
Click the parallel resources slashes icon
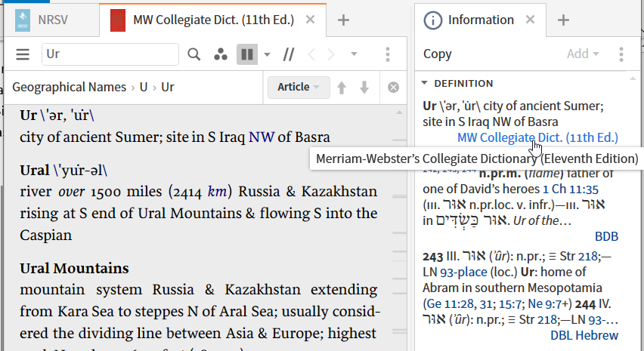289,54
